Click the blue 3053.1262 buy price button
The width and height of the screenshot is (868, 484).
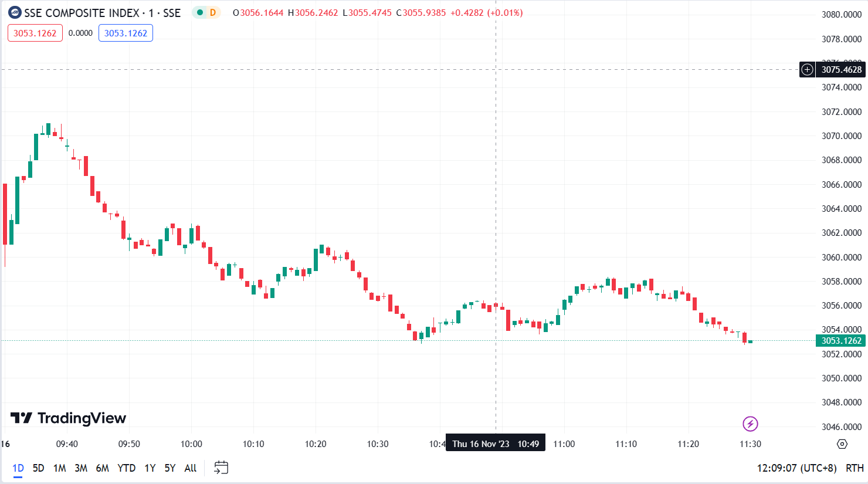pyautogui.click(x=126, y=33)
